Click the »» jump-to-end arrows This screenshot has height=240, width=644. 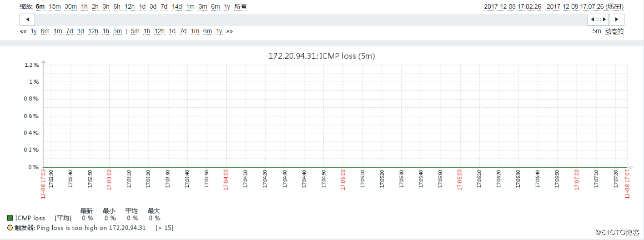[x=229, y=31]
